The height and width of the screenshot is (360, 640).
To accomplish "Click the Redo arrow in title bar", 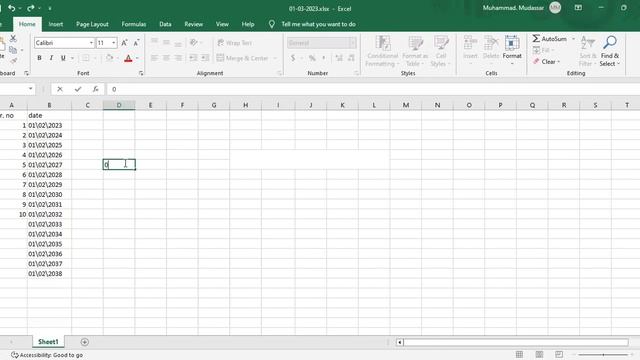I will pyautogui.click(x=31, y=8).
